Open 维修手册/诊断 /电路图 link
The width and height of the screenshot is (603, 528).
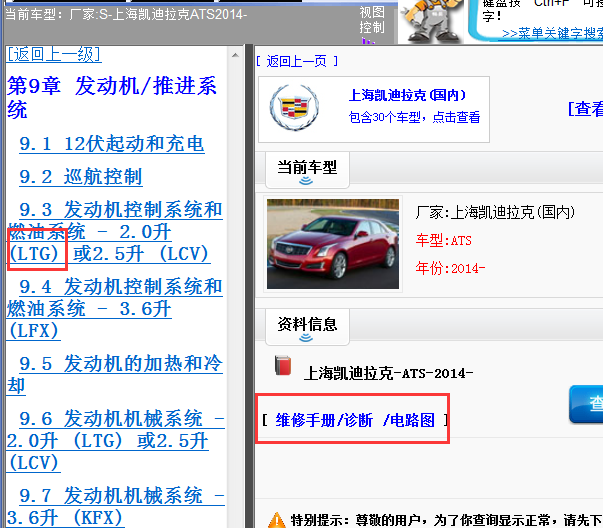355,420
